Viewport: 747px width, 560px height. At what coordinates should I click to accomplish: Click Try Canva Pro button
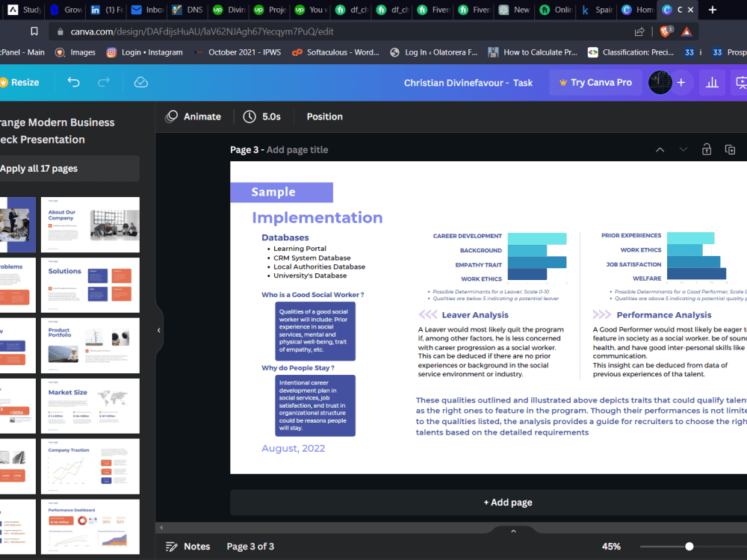(x=596, y=82)
